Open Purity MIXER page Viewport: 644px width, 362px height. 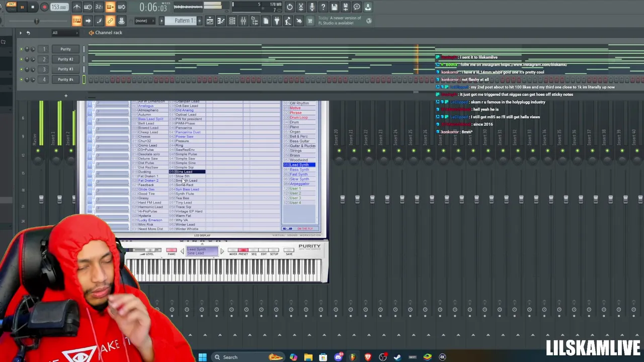[x=233, y=251]
